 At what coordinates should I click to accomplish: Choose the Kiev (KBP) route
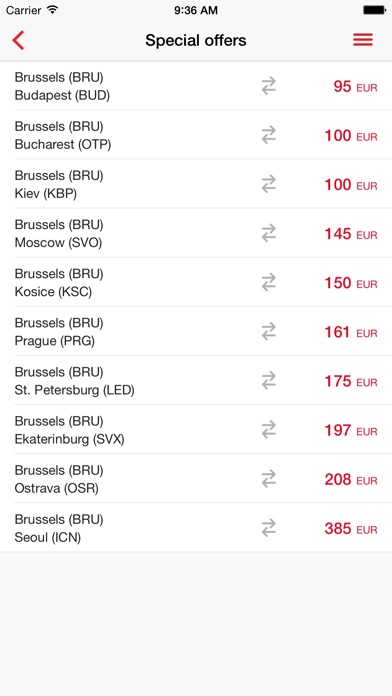point(196,184)
